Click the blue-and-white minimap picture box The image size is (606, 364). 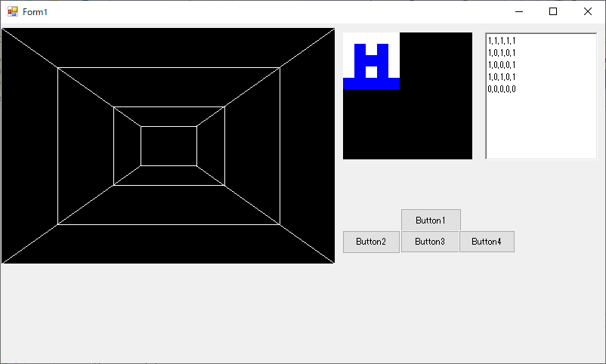pos(407,96)
